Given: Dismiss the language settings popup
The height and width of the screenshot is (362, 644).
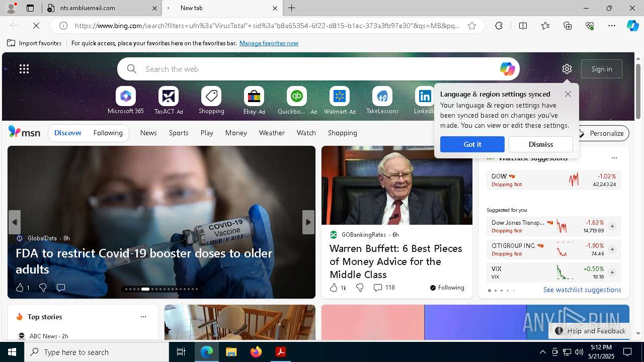Looking at the screenshot, I should coord(541,144).
